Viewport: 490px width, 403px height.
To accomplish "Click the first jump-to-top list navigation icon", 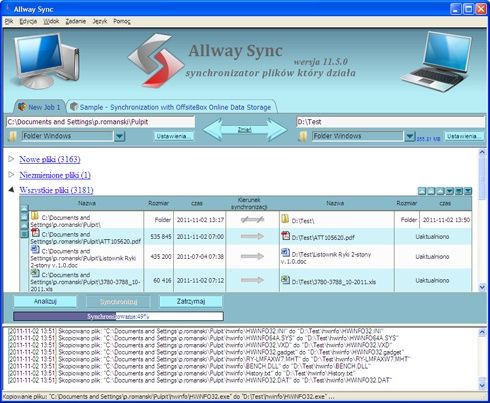I will (x=422, y=191).
